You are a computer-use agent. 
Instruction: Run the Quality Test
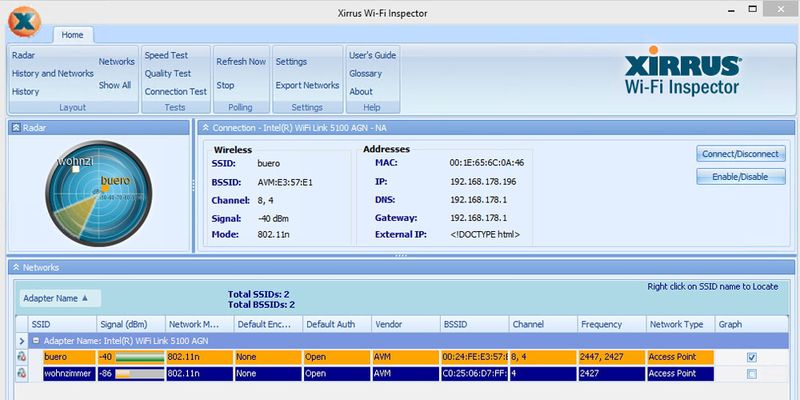(x=168, y=73)
